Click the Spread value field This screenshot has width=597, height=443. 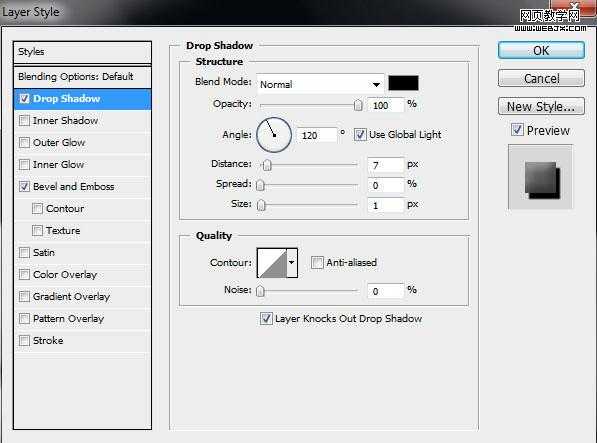[385, 185]
